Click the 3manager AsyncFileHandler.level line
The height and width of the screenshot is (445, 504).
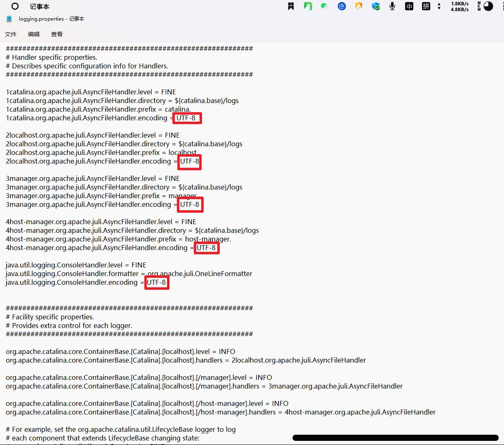click(93, 178)
